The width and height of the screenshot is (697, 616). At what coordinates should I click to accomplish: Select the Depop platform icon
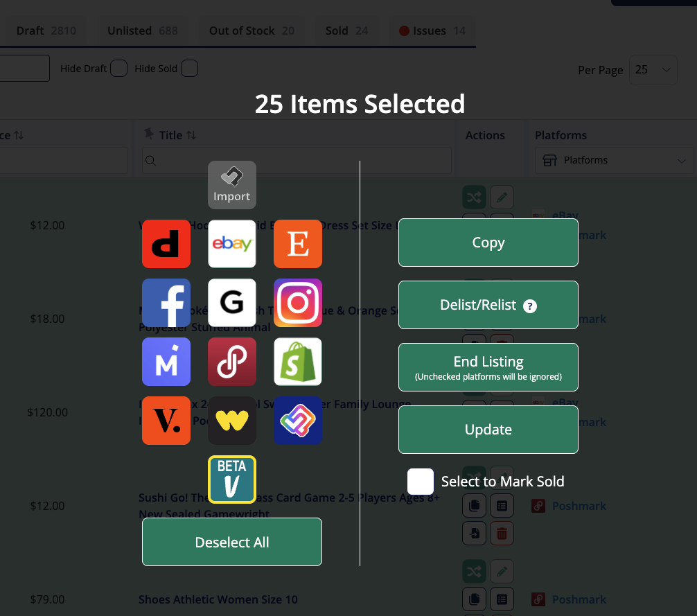tap(166, 244)
